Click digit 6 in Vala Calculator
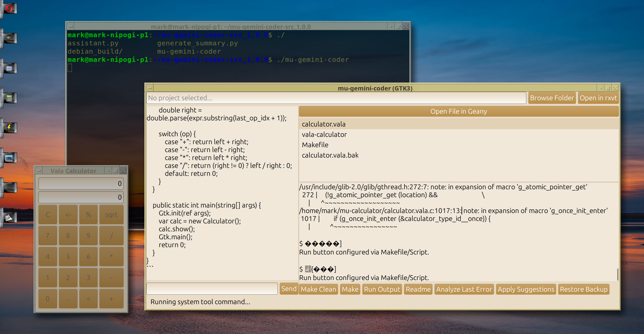Screen dimensions: 644x334 [x=88, y=257]
